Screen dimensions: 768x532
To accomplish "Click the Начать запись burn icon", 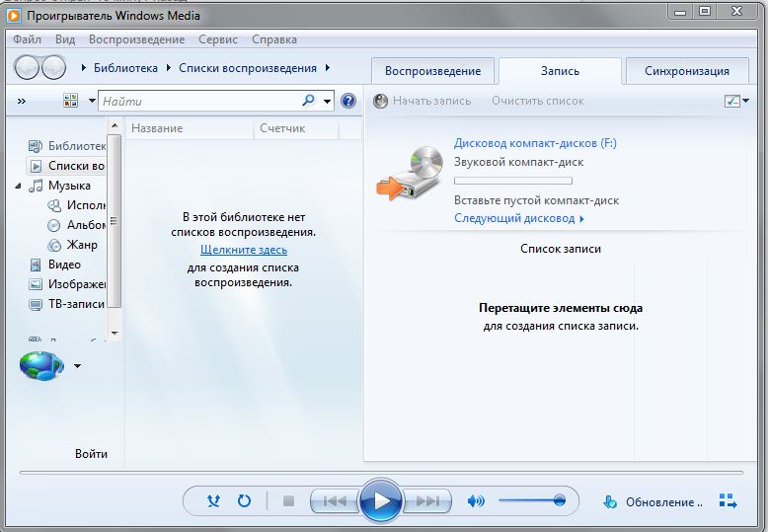I will pos(380,101).
